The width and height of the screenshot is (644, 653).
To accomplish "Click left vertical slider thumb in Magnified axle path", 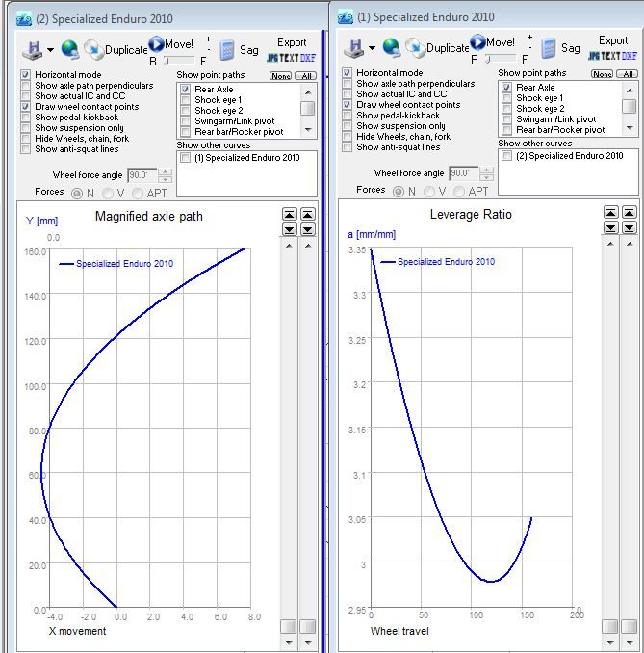I will point(289,626).
